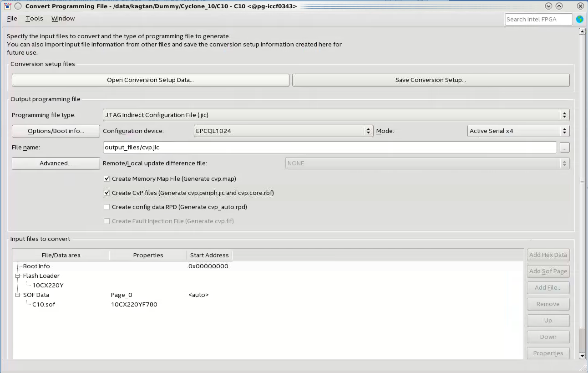The image size is (588, 373).
Task: Click the Properties column header
Action: pos(148,255)
